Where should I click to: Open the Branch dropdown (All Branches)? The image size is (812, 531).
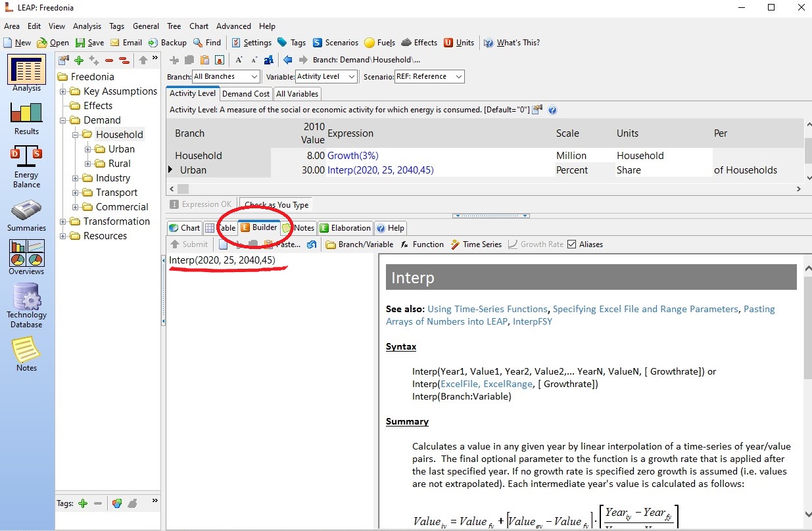tap(226, 77)
